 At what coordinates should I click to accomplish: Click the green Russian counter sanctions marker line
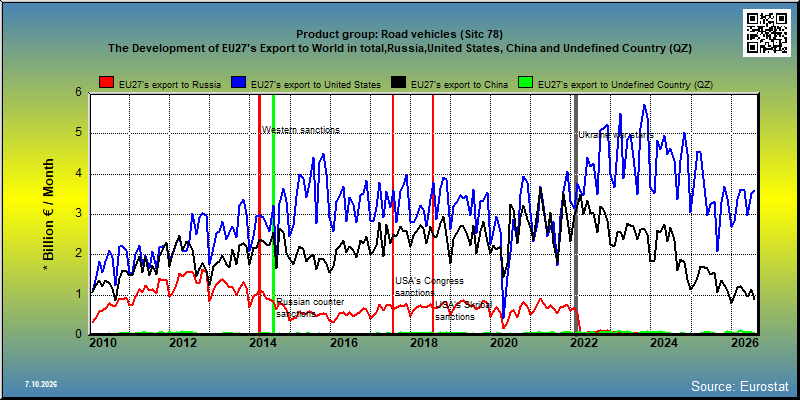(x=273, y=214)
